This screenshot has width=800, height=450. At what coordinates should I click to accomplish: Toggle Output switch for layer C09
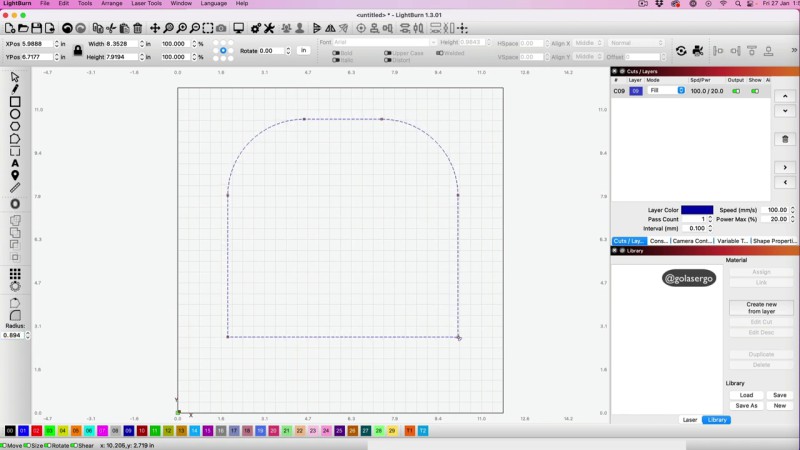[736, 91]
